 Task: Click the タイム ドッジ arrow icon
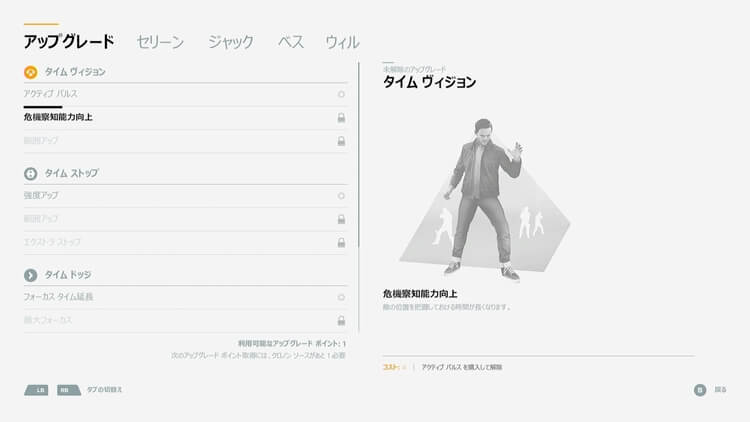point(31,275)
